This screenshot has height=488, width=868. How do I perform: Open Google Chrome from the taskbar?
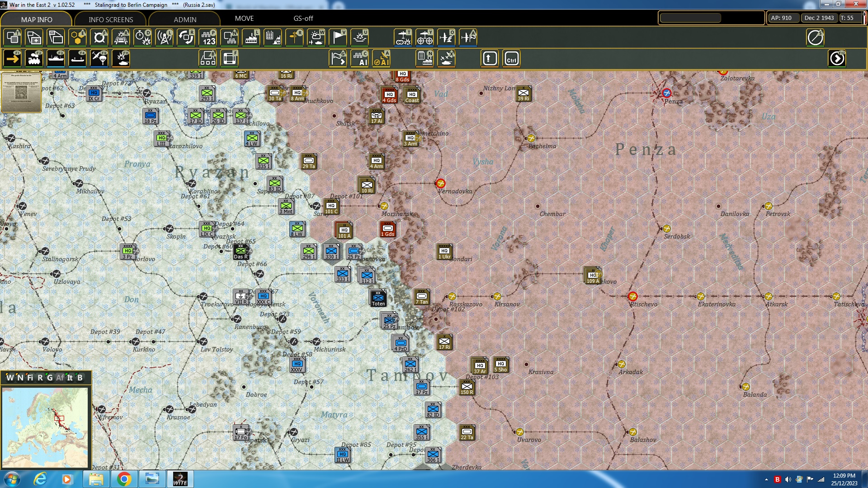point(124,479)
